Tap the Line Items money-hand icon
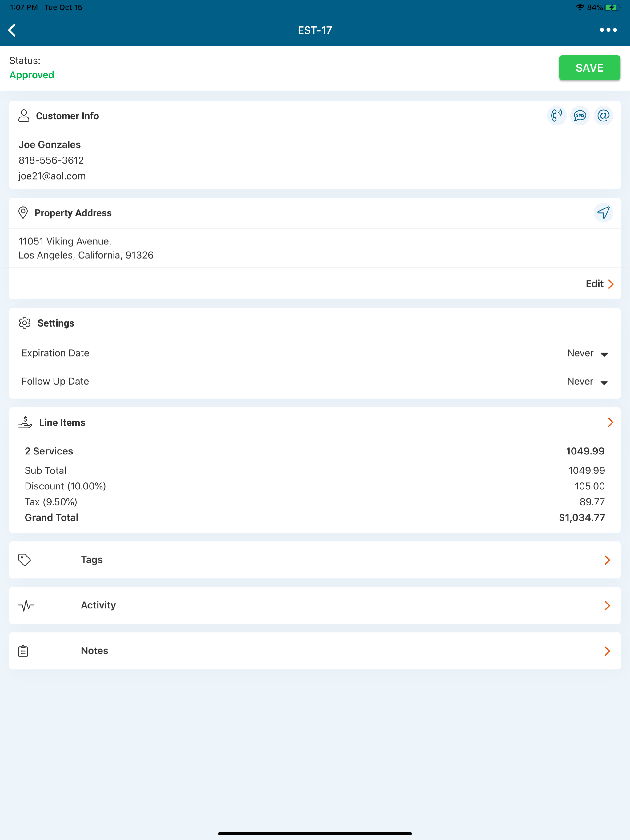This screenshot has height=840, width=630. (25, 422)
